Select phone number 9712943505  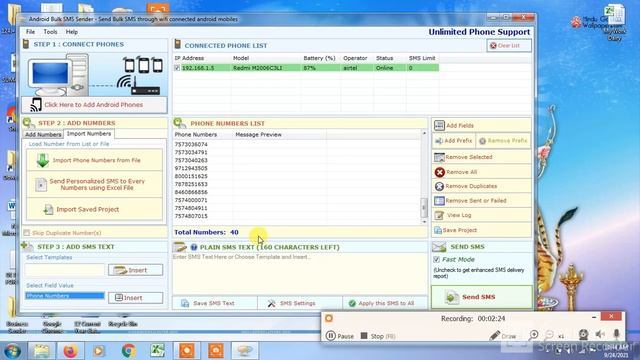click(x=191, y=168)
